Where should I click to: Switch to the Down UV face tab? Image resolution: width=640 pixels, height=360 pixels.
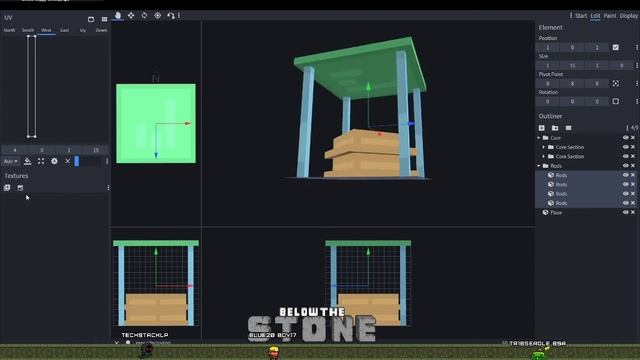point(101,30)
